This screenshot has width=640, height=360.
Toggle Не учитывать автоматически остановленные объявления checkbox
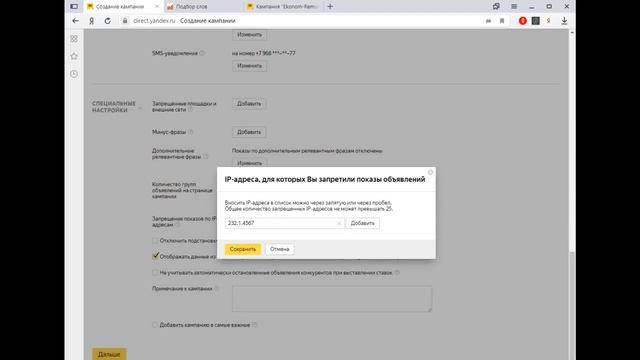tap(155, 272)
